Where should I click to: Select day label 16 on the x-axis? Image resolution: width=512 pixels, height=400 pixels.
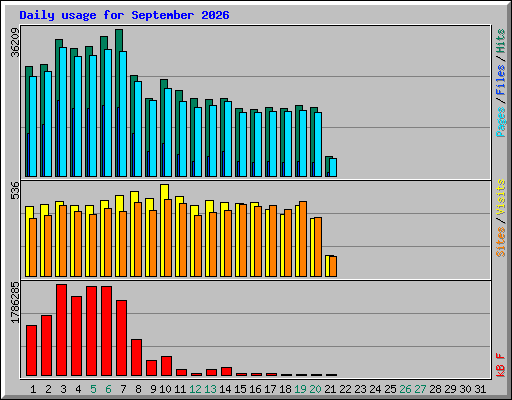pos(255,389)
